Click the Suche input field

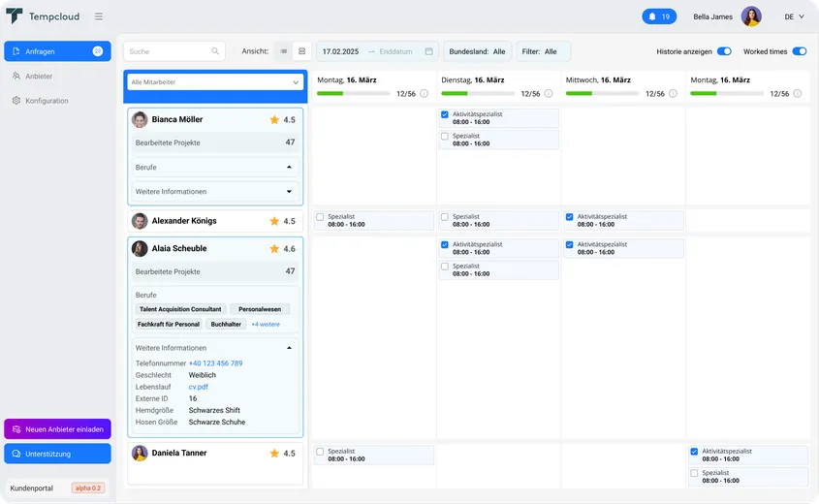tap(173, 51)
